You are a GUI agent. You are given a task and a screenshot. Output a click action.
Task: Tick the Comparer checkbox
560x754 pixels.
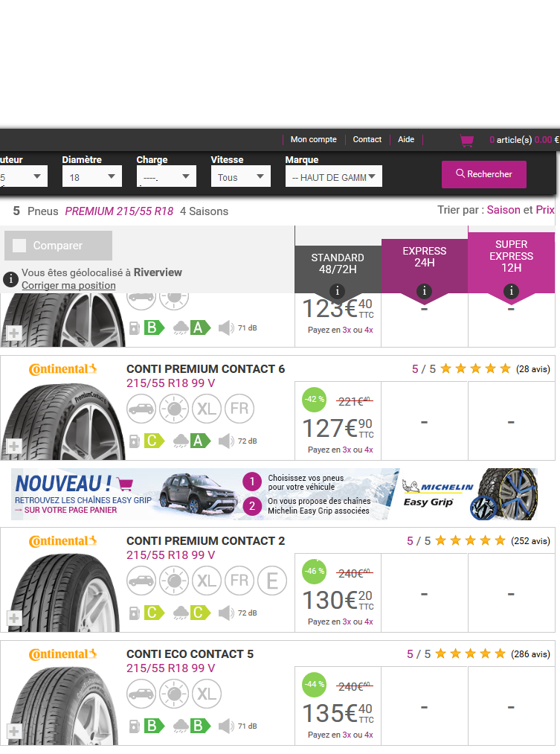click(x=19, y=246)
